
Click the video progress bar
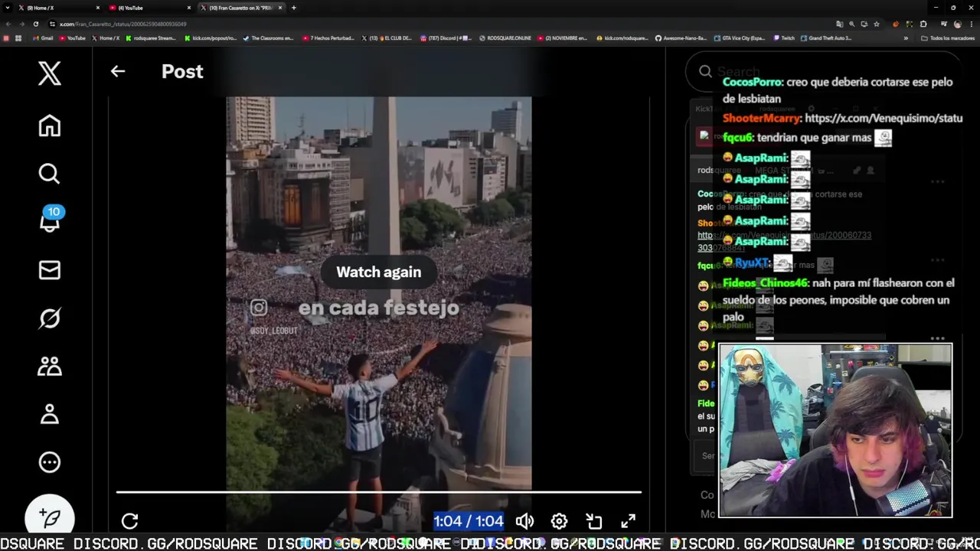tap(378, 492)
